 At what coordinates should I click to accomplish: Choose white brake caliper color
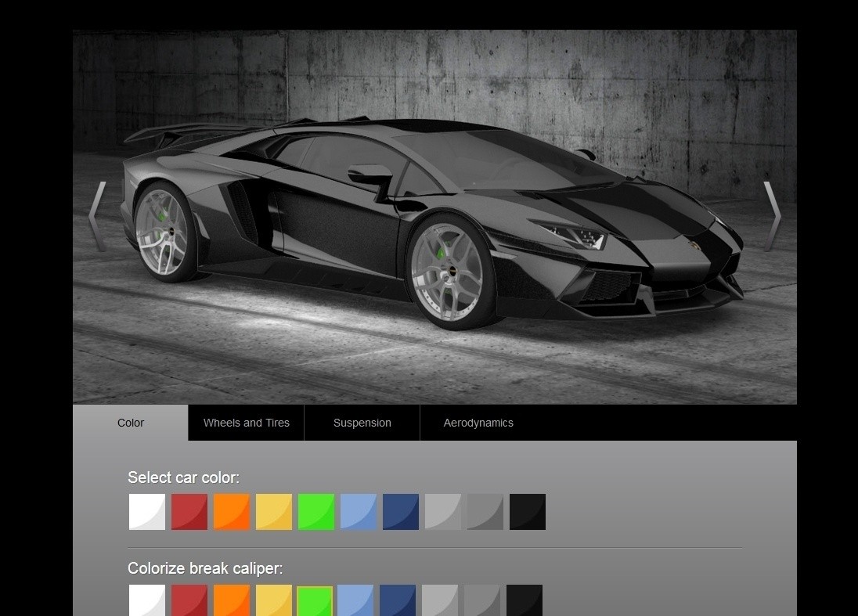(x=146, y=600)
